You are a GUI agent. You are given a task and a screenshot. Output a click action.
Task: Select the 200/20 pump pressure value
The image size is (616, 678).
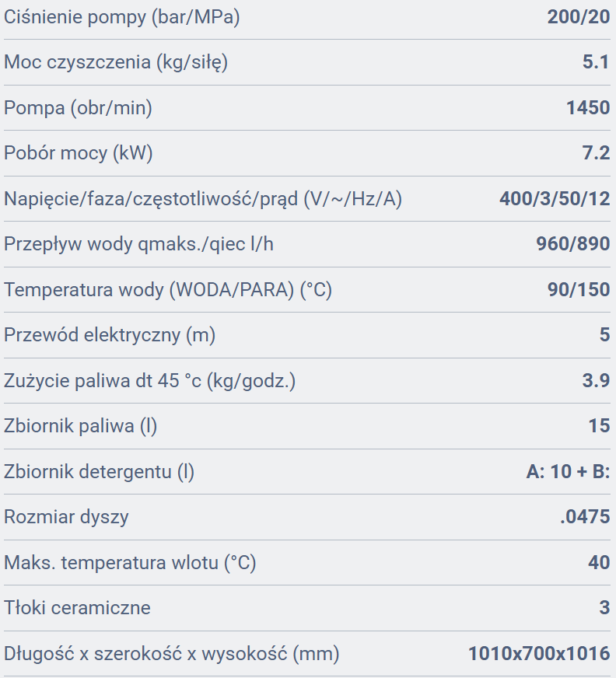[x=578, y=17]
